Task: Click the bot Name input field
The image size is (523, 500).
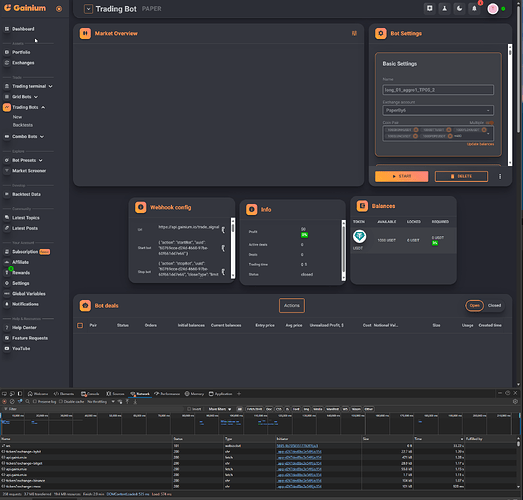Action: [438, 90]
